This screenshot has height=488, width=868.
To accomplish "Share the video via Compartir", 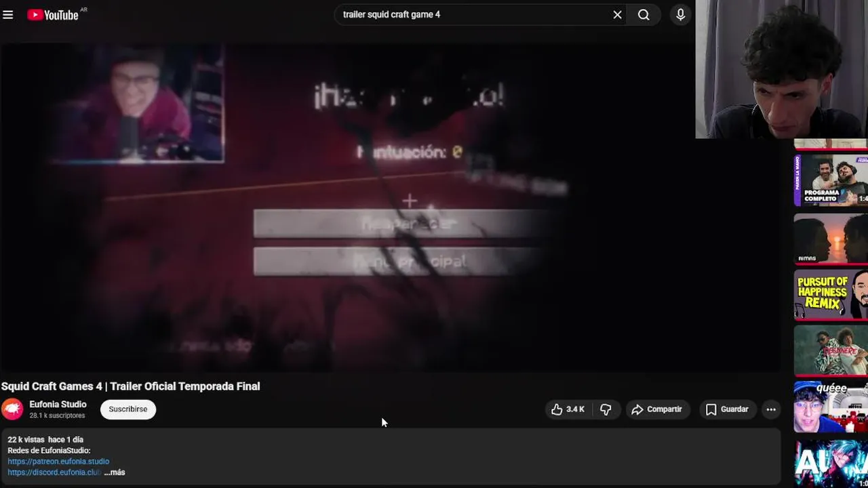I will tap(656, 409).
